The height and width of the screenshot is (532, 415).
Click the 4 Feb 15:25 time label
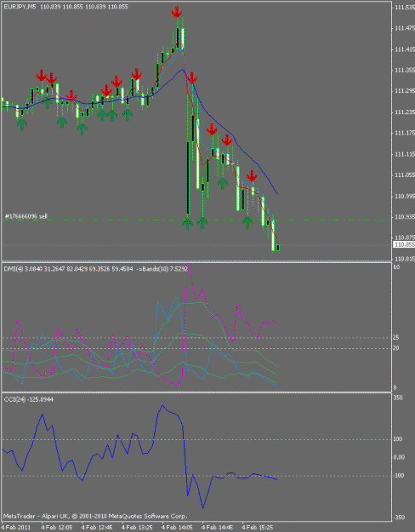pyautogui.click(x=257, y=527)
